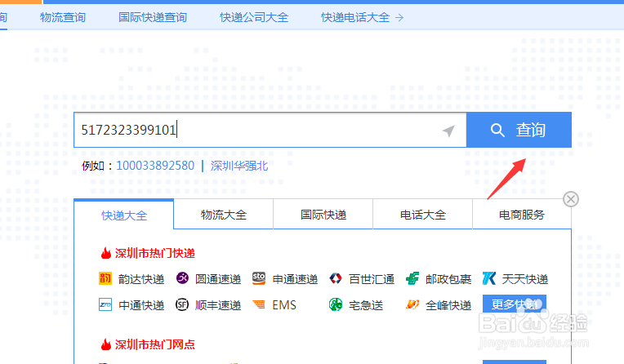Click the YTO (圆通速递) purple logo icon

point(182,278)
